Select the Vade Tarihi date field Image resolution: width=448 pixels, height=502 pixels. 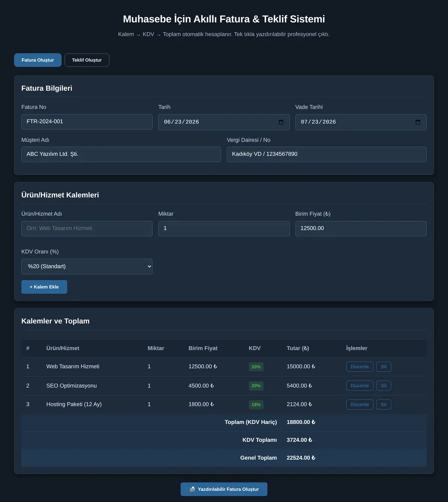pyautogui.click(x=361, y=122)
